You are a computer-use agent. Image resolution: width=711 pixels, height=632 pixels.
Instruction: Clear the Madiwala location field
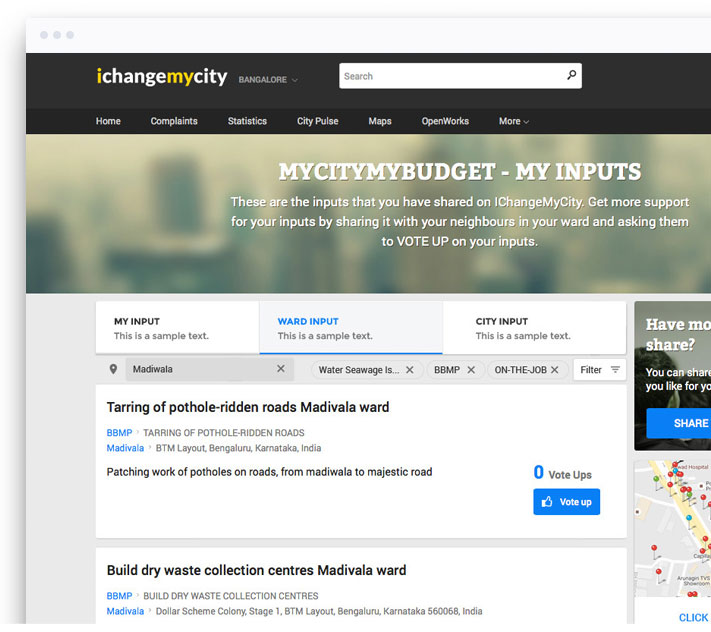point(281,369)
